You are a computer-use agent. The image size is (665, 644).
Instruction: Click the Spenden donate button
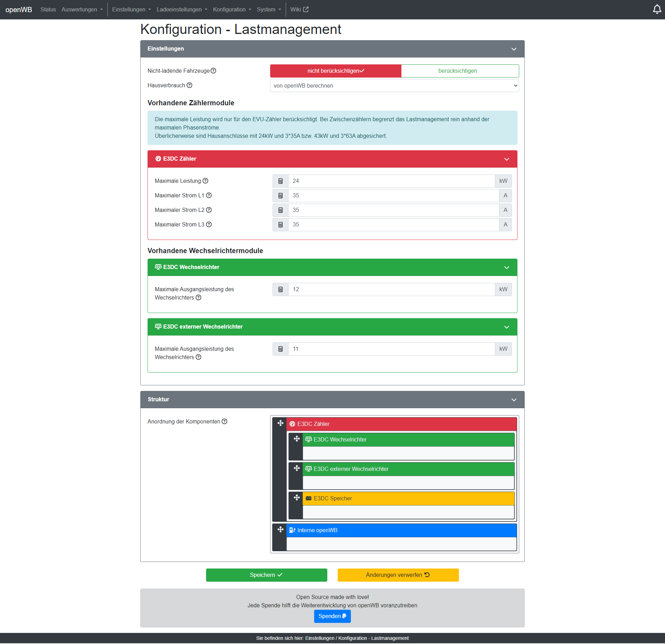tap(332, 616)
